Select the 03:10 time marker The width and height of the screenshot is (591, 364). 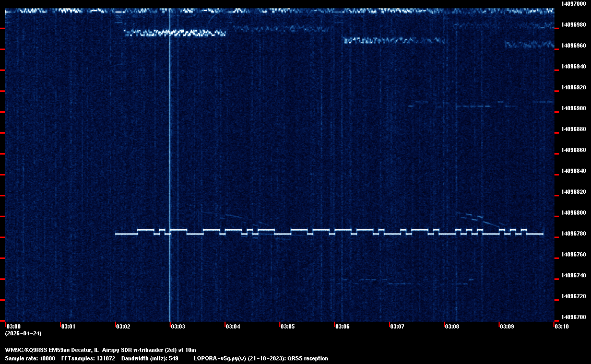(562, 327)
